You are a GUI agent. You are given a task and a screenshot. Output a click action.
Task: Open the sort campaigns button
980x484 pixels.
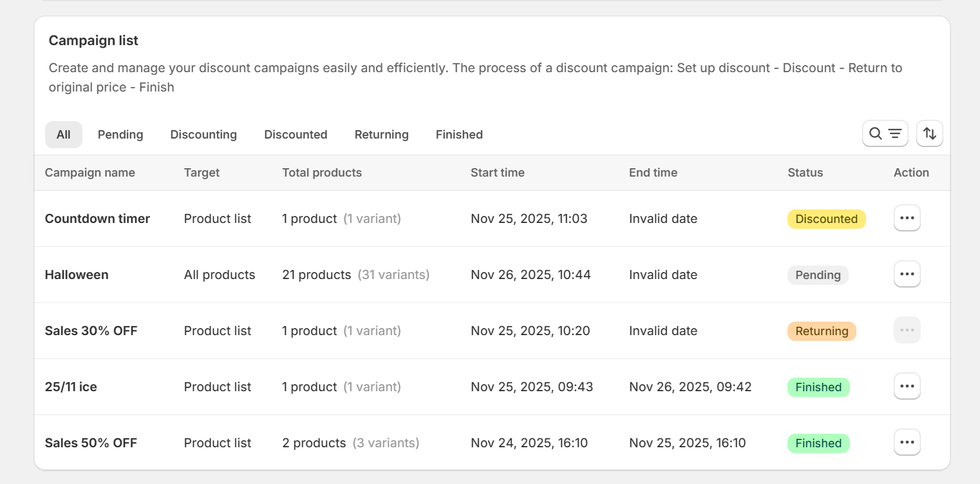929,134
